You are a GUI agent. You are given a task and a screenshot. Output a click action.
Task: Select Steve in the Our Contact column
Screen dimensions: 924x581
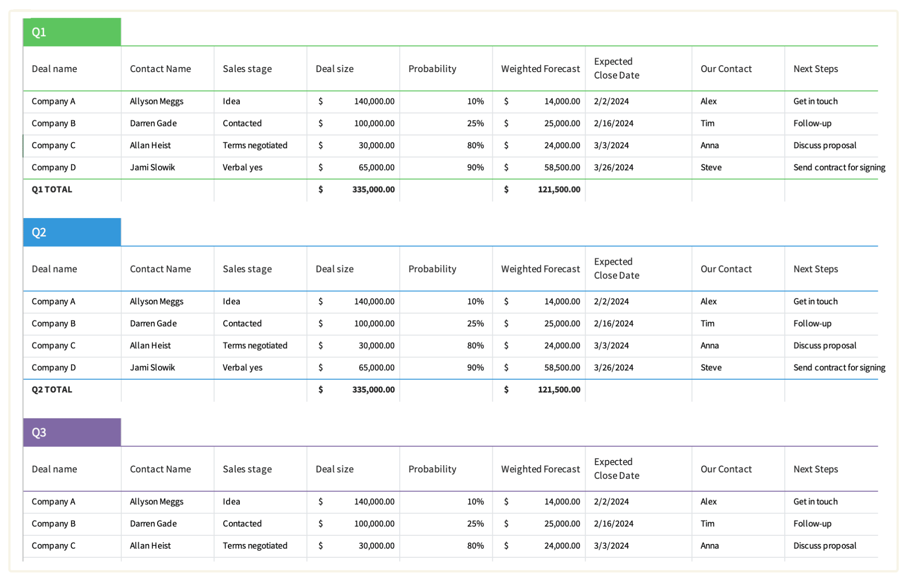tap(710, 167)
